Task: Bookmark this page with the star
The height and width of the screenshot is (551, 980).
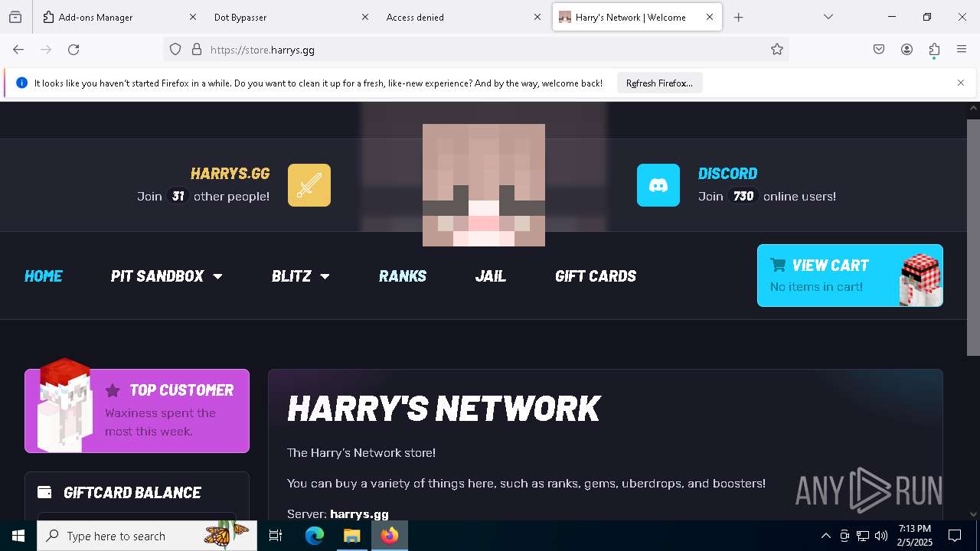Action: pos(777,50)
